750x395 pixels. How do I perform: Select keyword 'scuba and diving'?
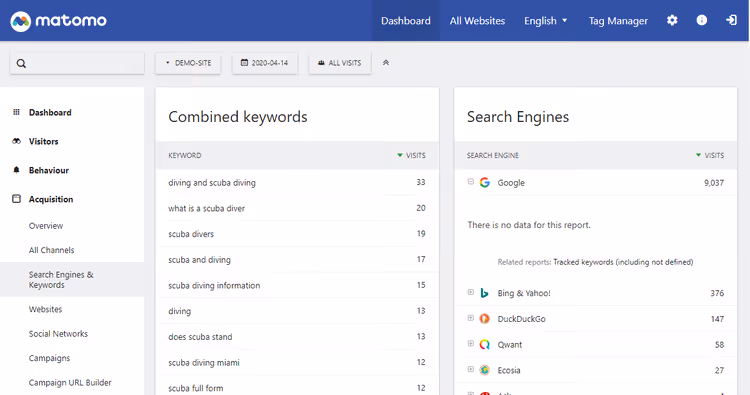click(199, 260)
